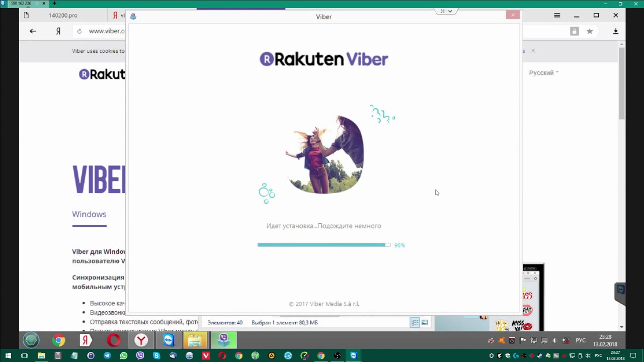Image resolution: width=644 pixels, height=362 pixels.
Task: Switch to the 140200.pro browser tab
Action: pos(63,16)
